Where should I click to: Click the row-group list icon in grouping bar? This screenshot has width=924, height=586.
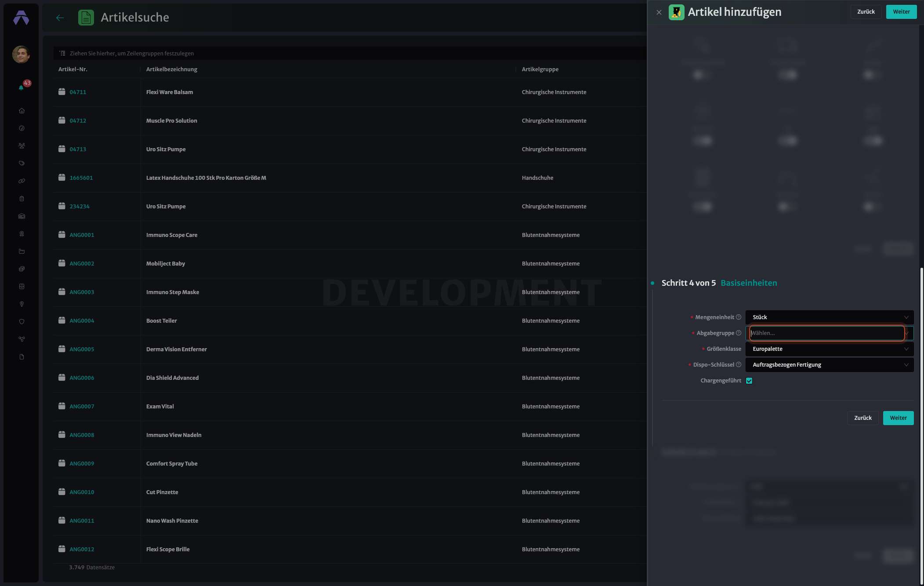tap(62, 53)
